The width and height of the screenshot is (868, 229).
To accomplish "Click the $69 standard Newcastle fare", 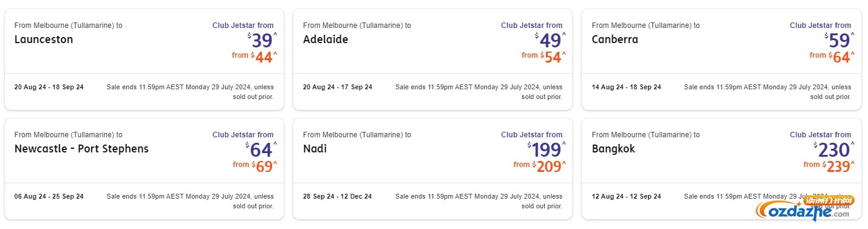I will point(255,166).
